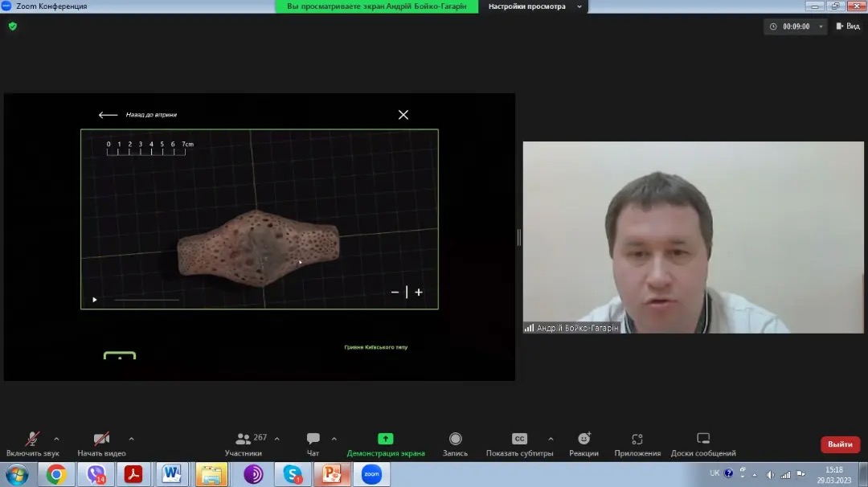Image resolution: width=868 pixels, height=487 pixels.
Task: Click the green Демонстрация экрана share button
Action: point(386,440)
